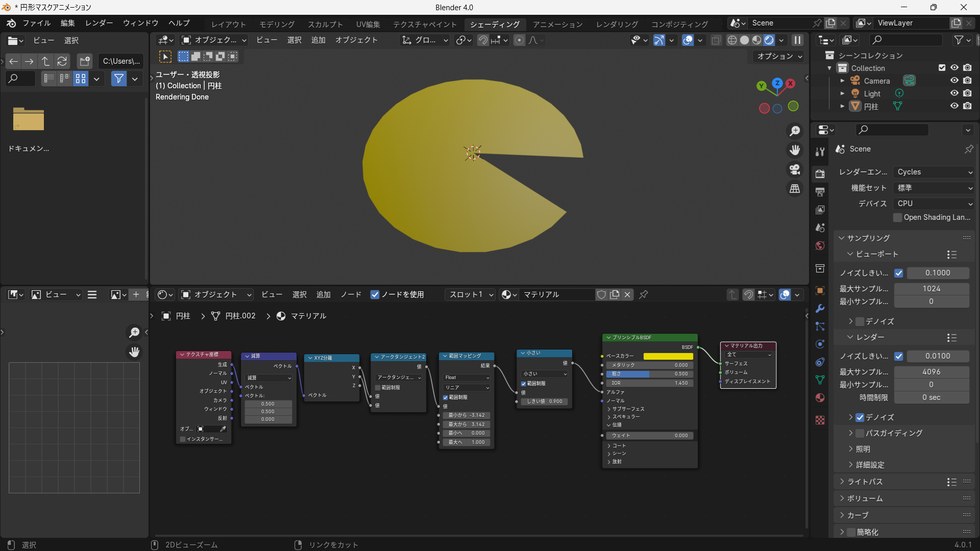Select rendered viewport shading mode
This screenshot has width=980, height=551.
pyautogui.click(x=769, y=40)
